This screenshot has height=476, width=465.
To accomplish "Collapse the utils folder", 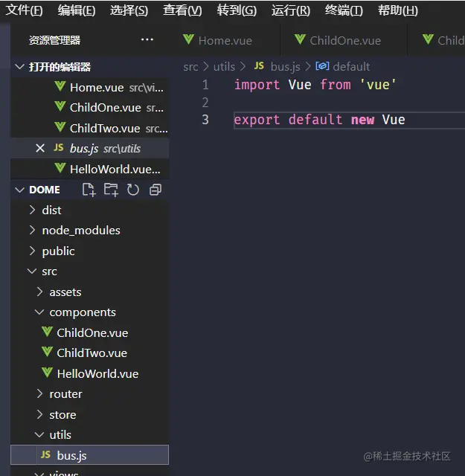I will pyautogui.click(x=89, y=435).
